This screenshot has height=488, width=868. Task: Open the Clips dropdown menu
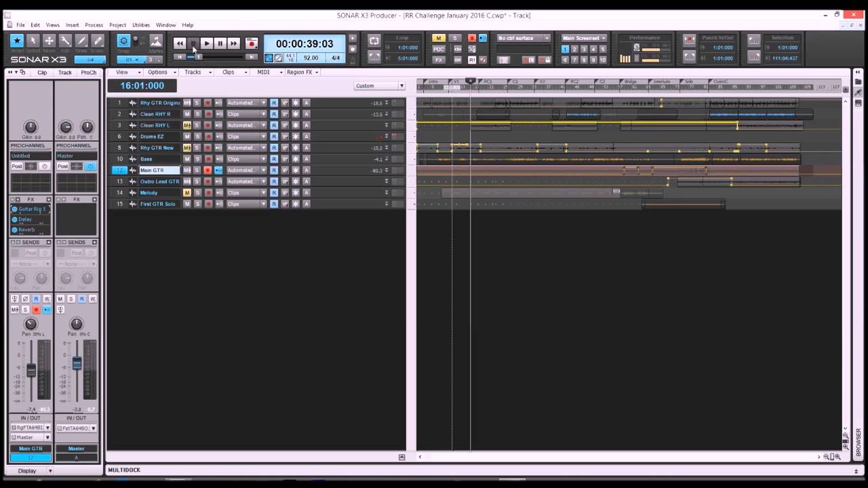coord(233,72)
